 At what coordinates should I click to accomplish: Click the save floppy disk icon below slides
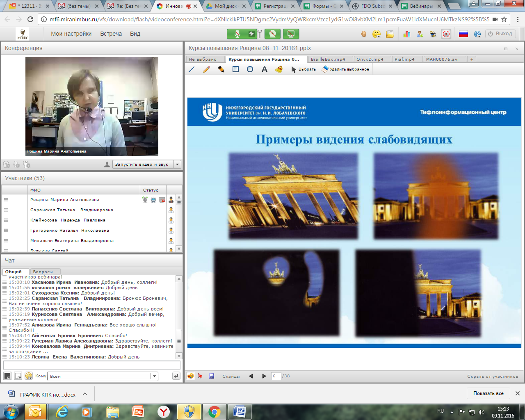212,376
